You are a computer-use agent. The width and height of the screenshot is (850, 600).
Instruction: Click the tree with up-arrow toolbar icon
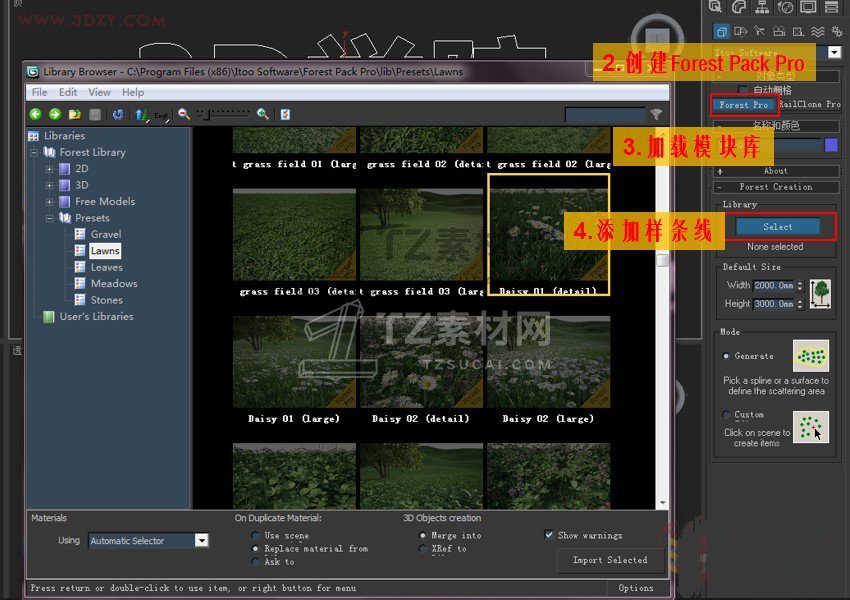(141, 114)
